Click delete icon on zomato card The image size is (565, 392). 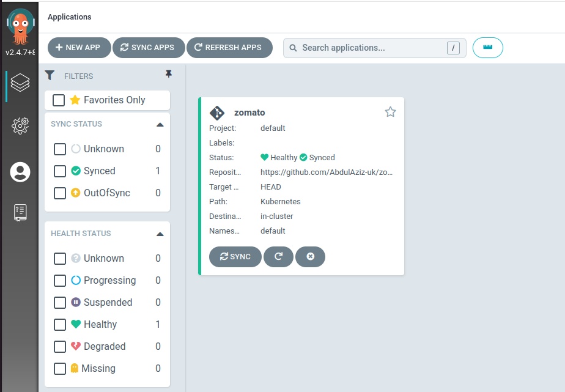310,257
